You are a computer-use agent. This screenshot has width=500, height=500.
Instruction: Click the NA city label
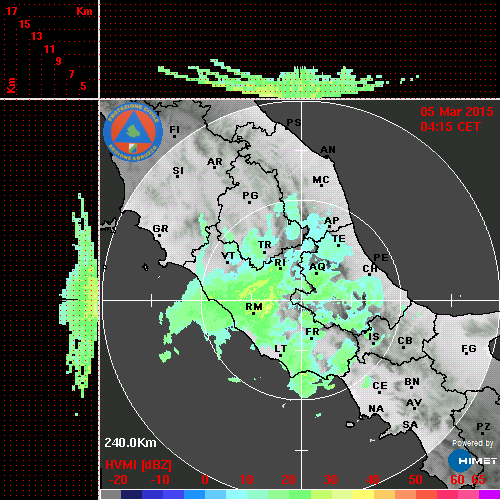tap(376, 409)
